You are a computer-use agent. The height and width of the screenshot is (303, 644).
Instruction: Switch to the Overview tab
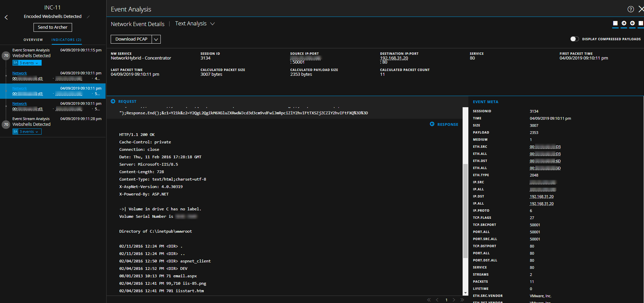coord(33,40)
